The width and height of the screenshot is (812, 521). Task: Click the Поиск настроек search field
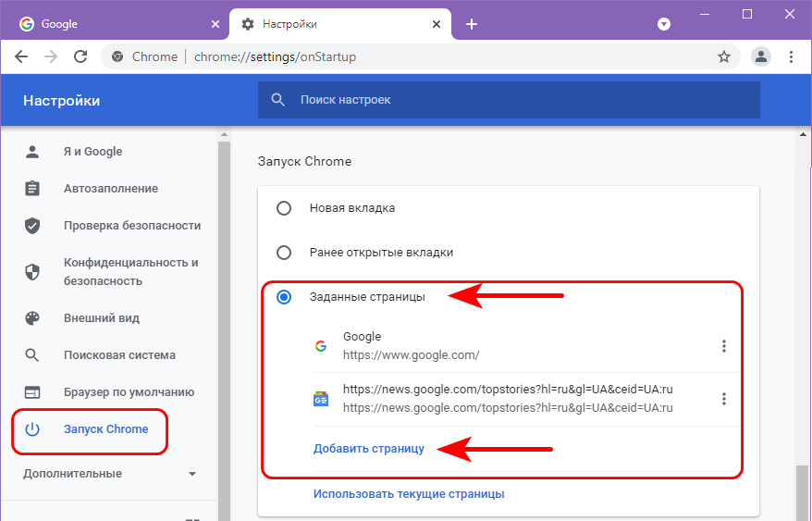509,100
